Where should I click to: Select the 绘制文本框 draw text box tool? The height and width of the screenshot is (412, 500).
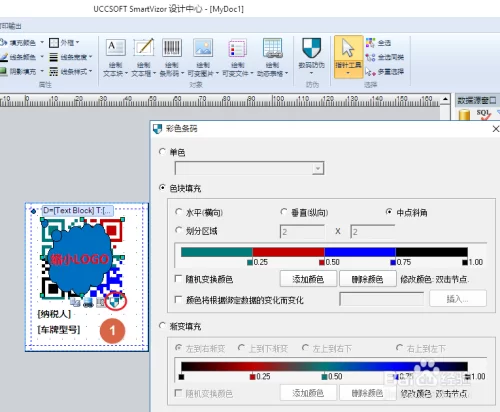[x=143, y=57]
